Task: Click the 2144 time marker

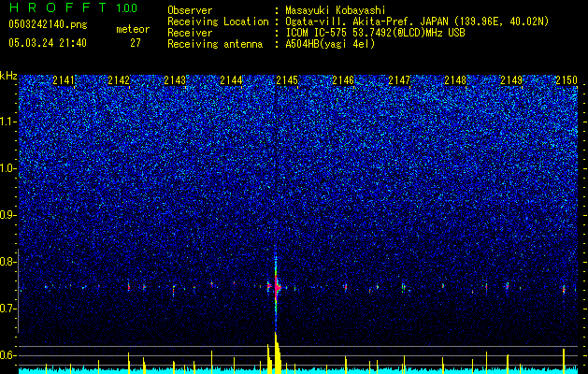Action: tap(232, 79)
